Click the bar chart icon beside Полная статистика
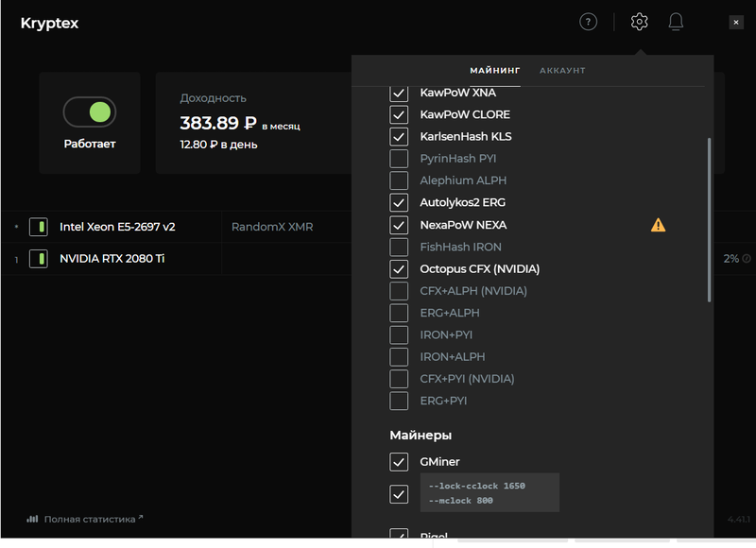756x548 pixels. (32, 519)
